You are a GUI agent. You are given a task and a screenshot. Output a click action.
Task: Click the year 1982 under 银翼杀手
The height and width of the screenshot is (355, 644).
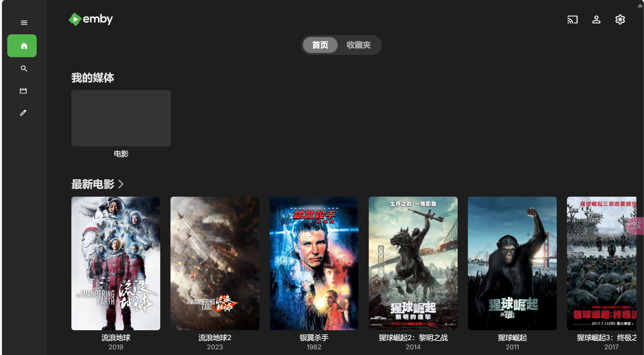(314, 347)
